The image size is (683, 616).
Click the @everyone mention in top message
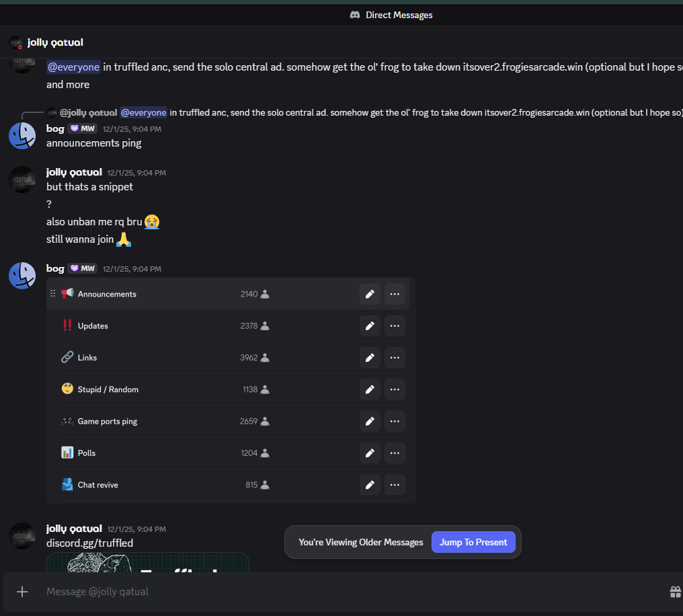pyautogui.click(x=73, y=67)
